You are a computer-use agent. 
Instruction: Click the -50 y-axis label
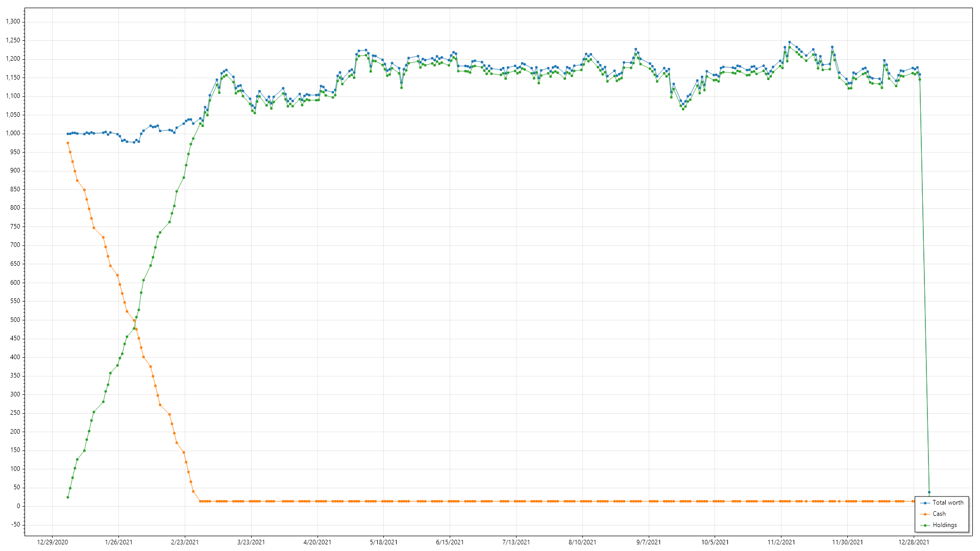coord(15,524)
